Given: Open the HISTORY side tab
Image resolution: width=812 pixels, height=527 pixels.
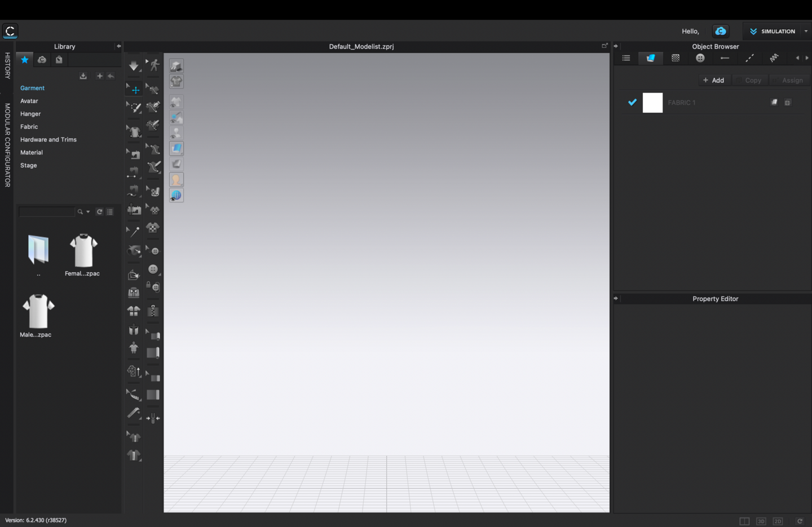Looking at the screenshot, I should [x=7, y=65].
